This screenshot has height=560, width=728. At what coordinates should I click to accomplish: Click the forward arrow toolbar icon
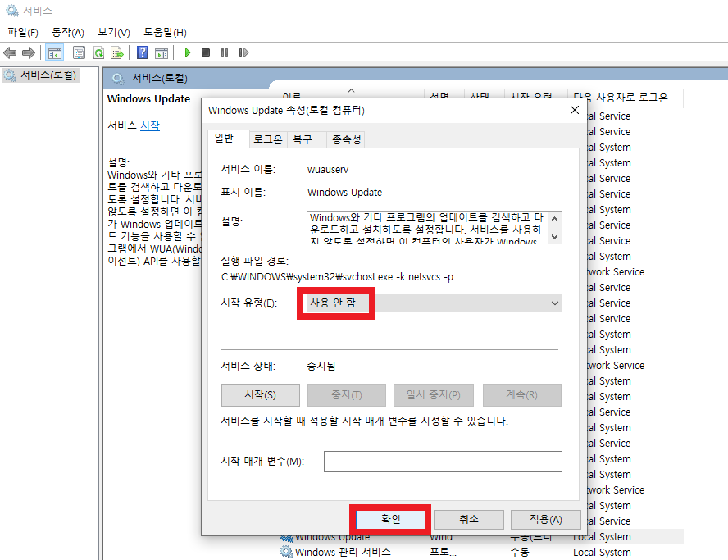pyautogui.click(x=29, y=53)
